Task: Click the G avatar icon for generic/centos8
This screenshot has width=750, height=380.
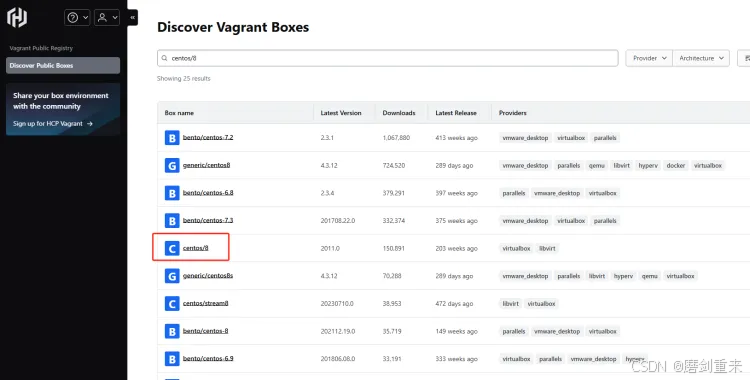Action: click(x=172, y=166)
